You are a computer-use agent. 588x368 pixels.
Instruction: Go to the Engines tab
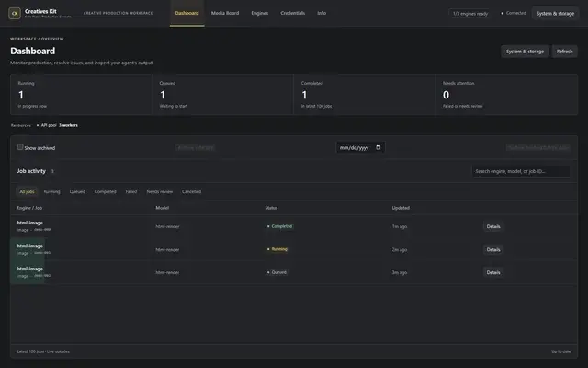point(259,13)
